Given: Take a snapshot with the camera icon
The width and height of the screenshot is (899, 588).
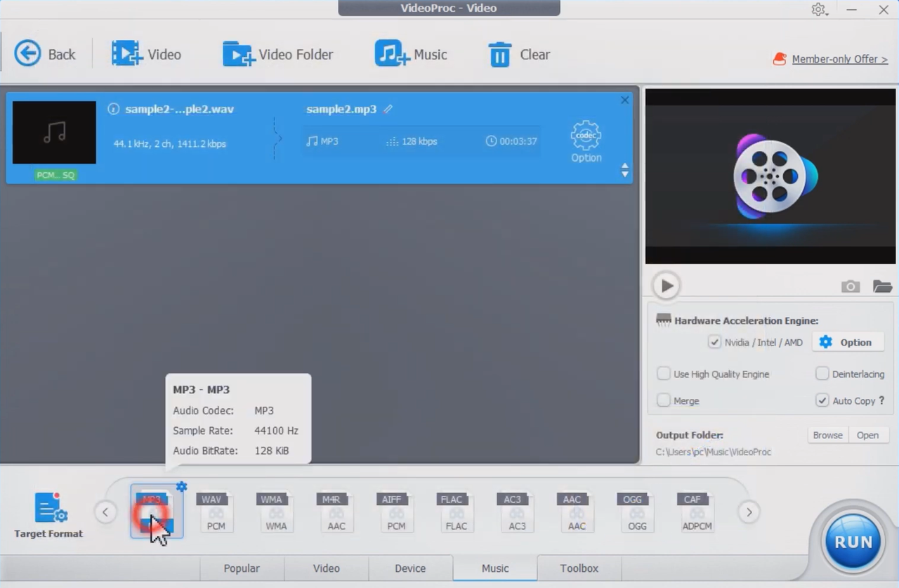Looking at the screenshot, I should [x=850, y=287].
